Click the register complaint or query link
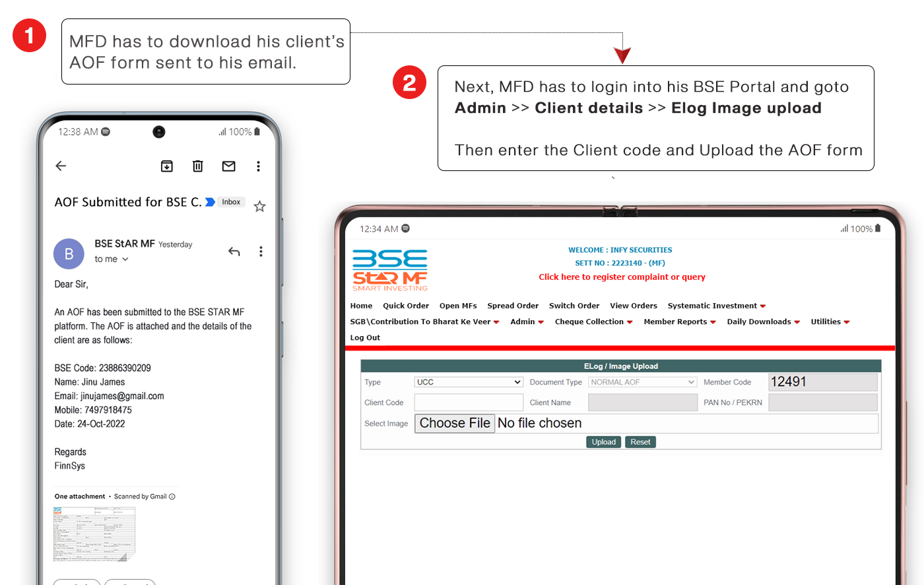Image resolution: width=924 pixels, height=585 pixels. click(x=622, y=277)
